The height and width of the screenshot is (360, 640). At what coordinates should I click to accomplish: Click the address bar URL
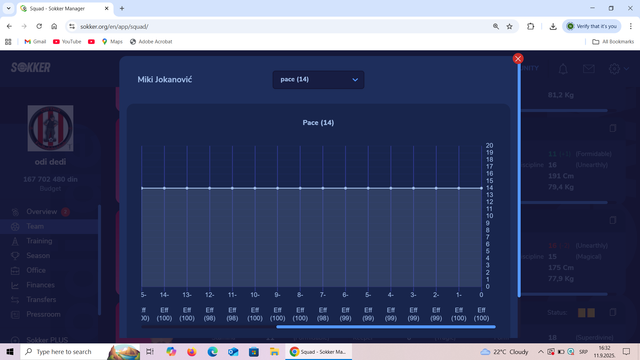pyautogui.click(x=114, y=27)
